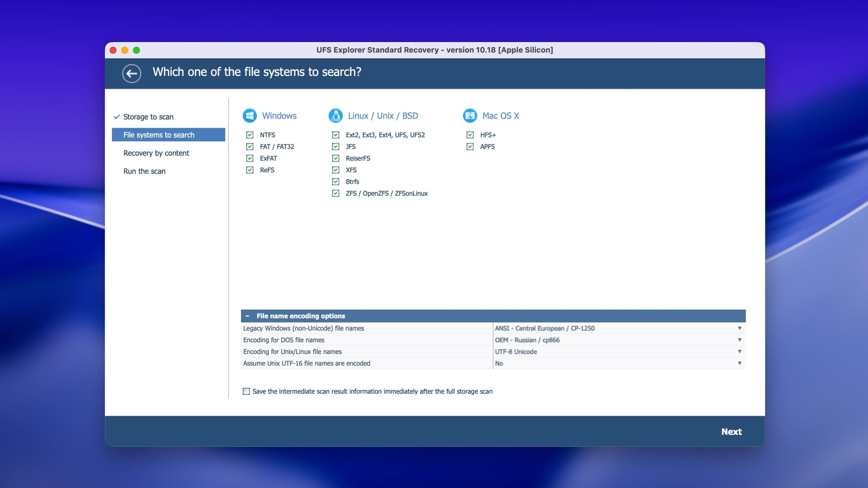This screenshot has width=868, height=488.
Task: Open Encoding for DOS file names dropdown
Action: click(739, 340)
